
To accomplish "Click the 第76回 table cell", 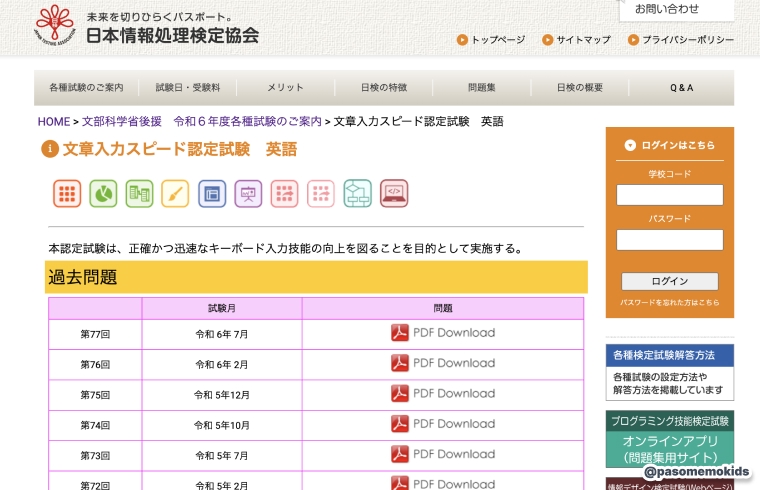I will [x=95, y=364].
